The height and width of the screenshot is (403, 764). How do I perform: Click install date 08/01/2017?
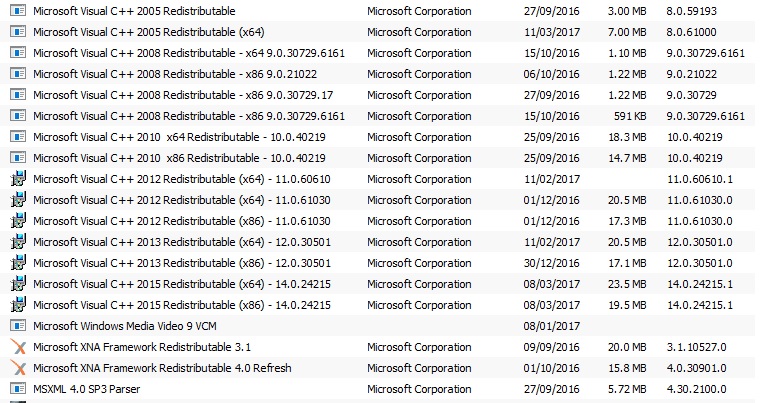point(552,326)
